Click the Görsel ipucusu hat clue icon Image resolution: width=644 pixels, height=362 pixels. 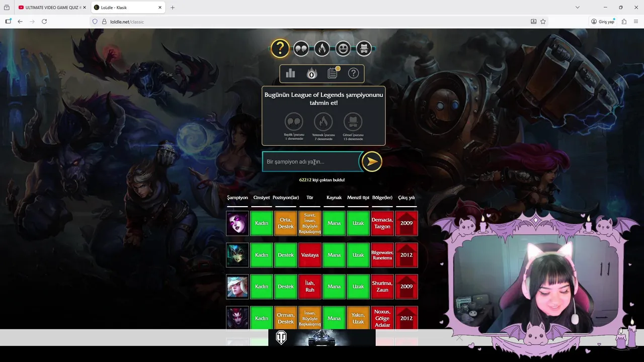point(353,122)
